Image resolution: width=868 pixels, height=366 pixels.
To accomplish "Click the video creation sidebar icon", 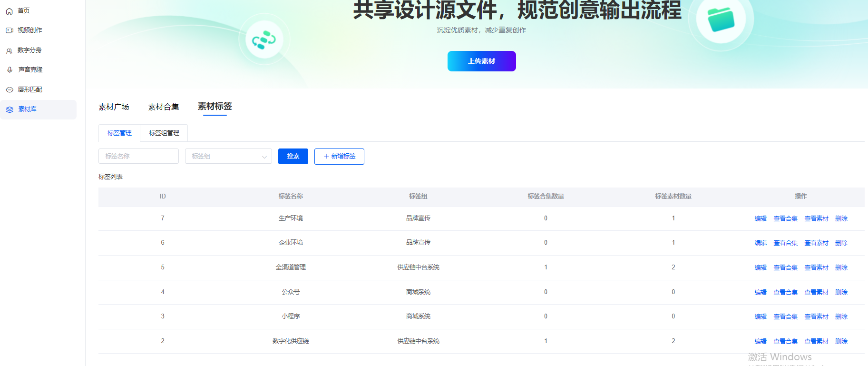I will click(9, 30).
